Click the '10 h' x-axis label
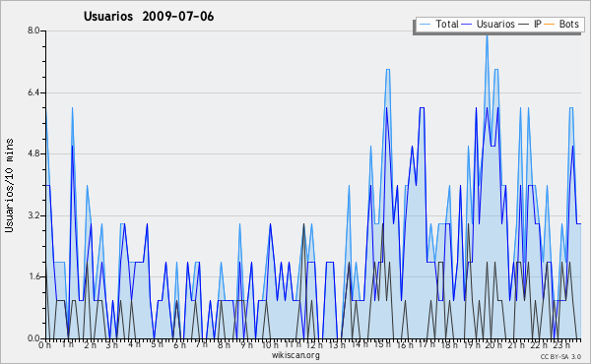The image size is (591, 364). click(x=270, y=345)
